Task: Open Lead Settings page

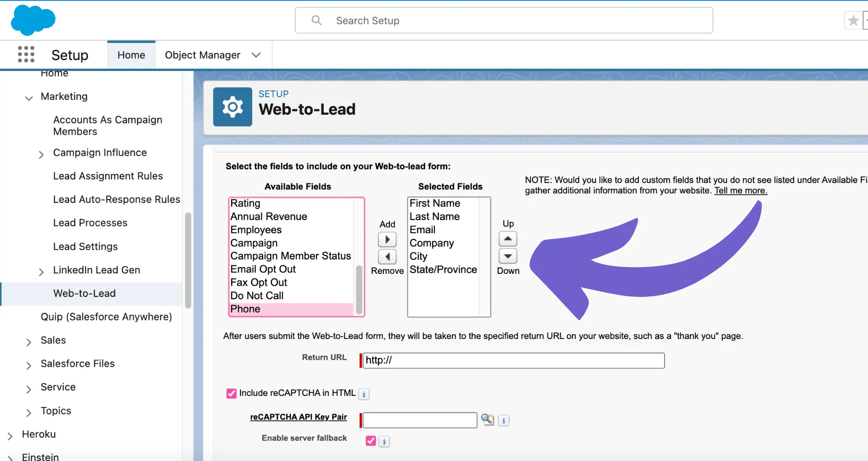Action: pyautogui.click(x=85, y=246)
